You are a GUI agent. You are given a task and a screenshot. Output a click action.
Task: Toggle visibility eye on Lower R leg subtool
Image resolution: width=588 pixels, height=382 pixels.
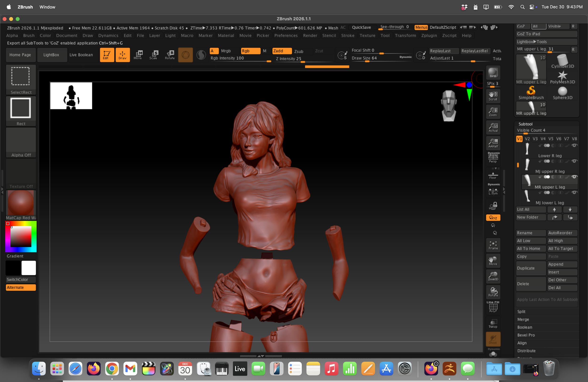575,146
